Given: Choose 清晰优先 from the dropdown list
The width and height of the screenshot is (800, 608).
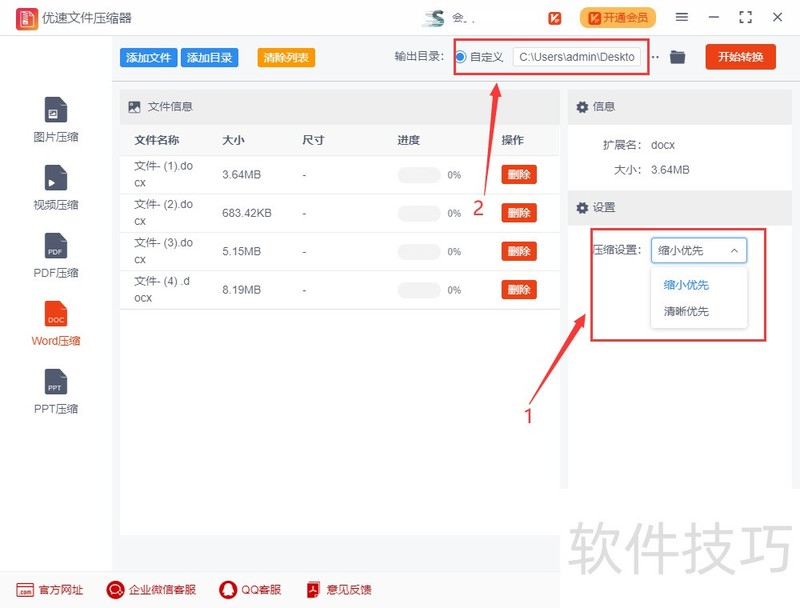Looking at the screenshot, I should 686,311.
